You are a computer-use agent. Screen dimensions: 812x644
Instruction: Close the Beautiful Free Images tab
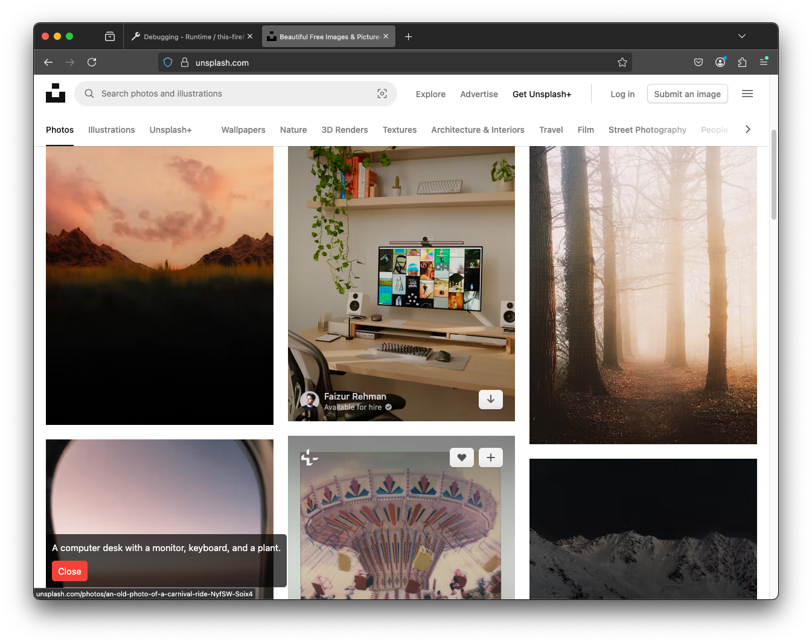point(386,36)
